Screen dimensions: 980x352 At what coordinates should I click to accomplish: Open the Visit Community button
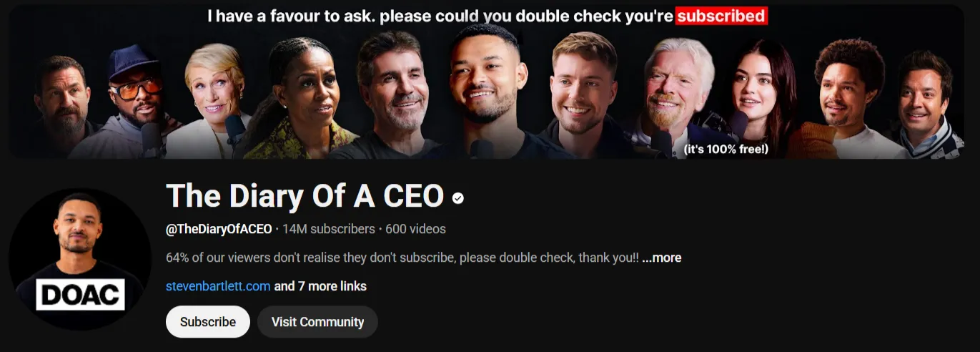[317, 322]
